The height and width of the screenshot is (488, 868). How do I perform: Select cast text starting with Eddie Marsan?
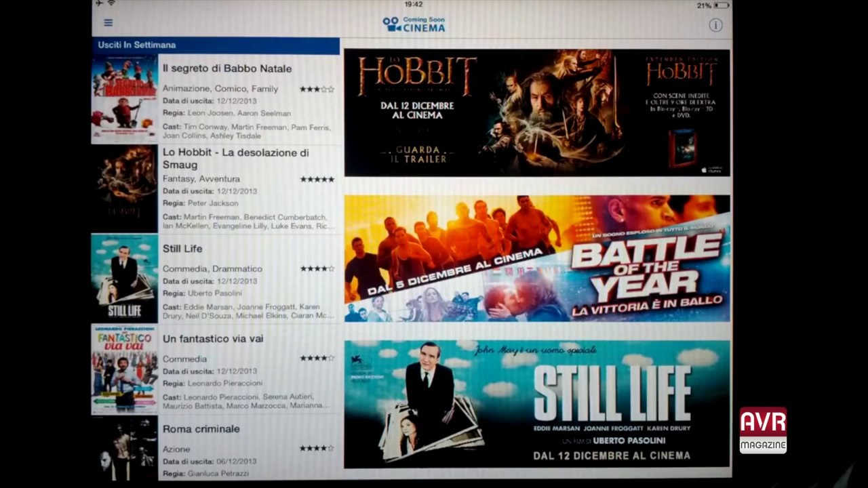(x=248, y=311)
